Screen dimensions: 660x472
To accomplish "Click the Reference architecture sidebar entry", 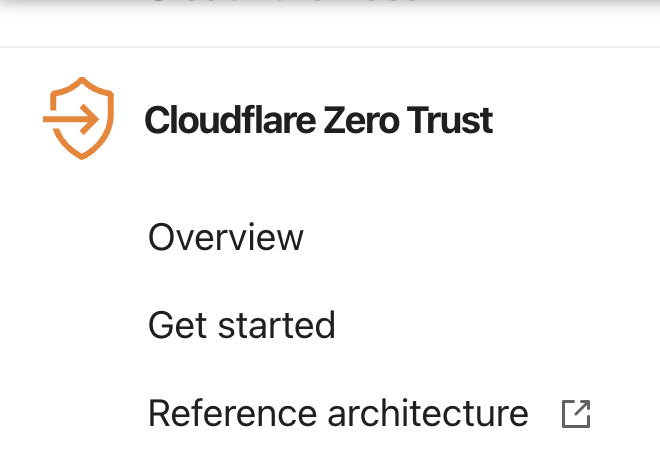I will (x=338, y=413).
